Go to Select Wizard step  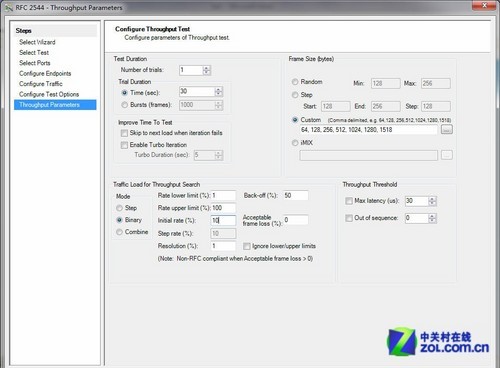pos(37,42)
